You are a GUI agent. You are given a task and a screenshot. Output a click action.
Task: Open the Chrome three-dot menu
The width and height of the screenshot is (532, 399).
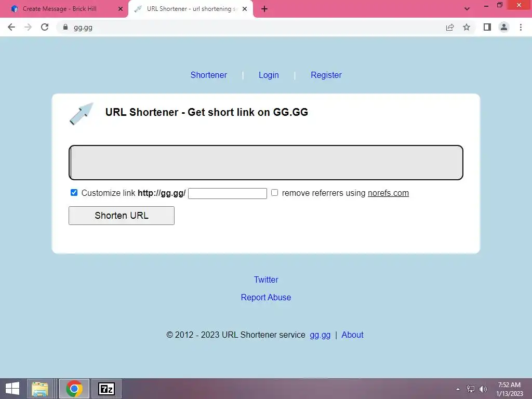tap(521, 27)
